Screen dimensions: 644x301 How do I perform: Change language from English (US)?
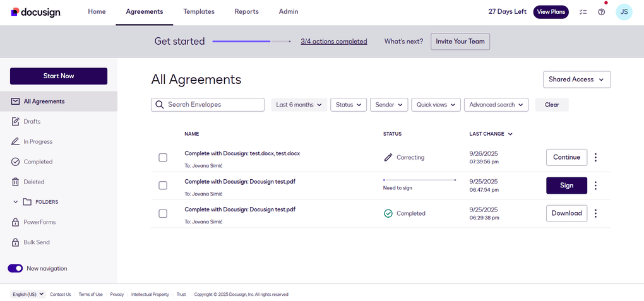(x=28, y=295)
